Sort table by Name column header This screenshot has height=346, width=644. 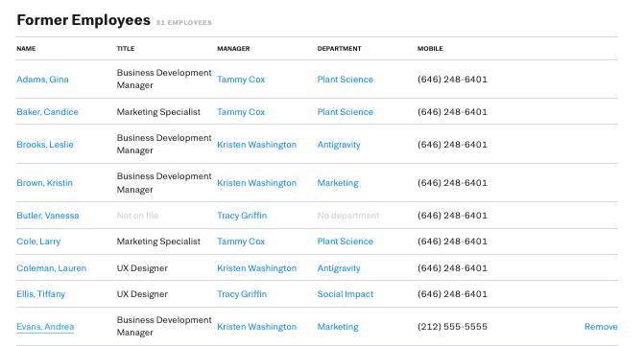[26, 48]
